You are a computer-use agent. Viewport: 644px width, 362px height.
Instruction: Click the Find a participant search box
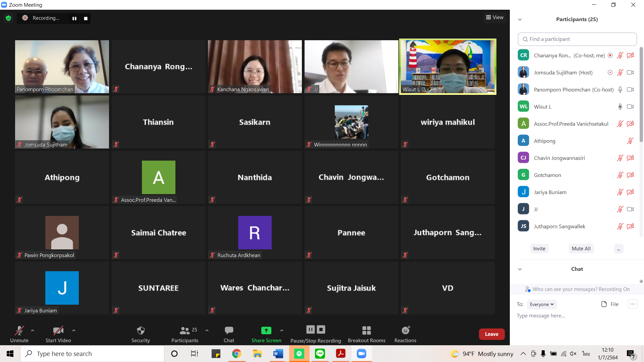tap(577, 39)
